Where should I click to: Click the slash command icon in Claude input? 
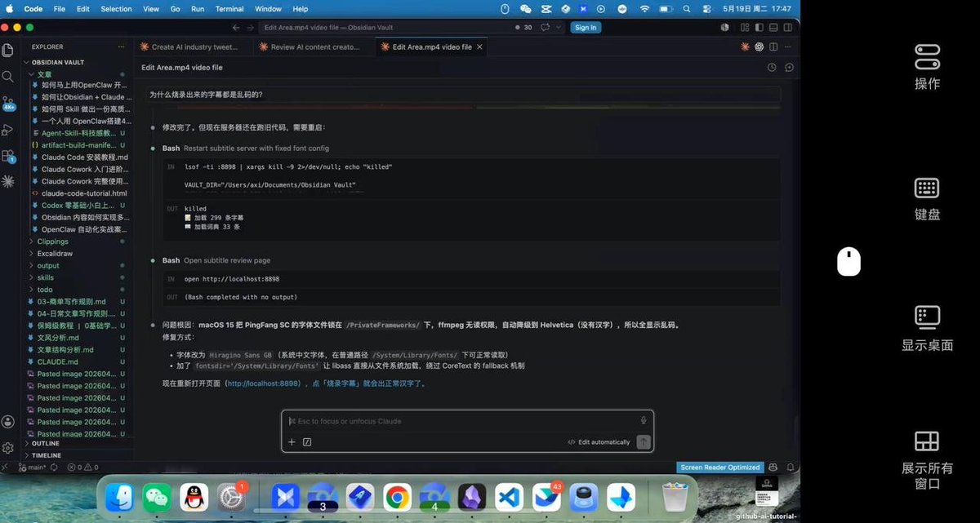307,442
